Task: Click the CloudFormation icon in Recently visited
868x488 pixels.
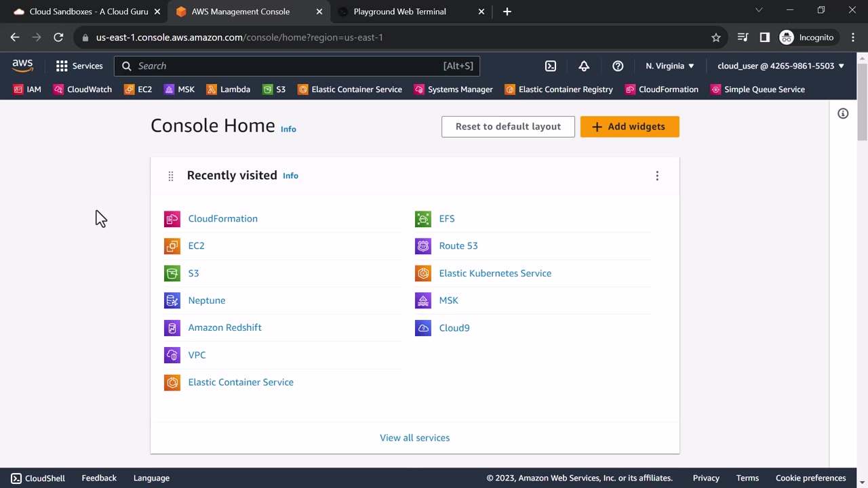Action: coord(172,219)
